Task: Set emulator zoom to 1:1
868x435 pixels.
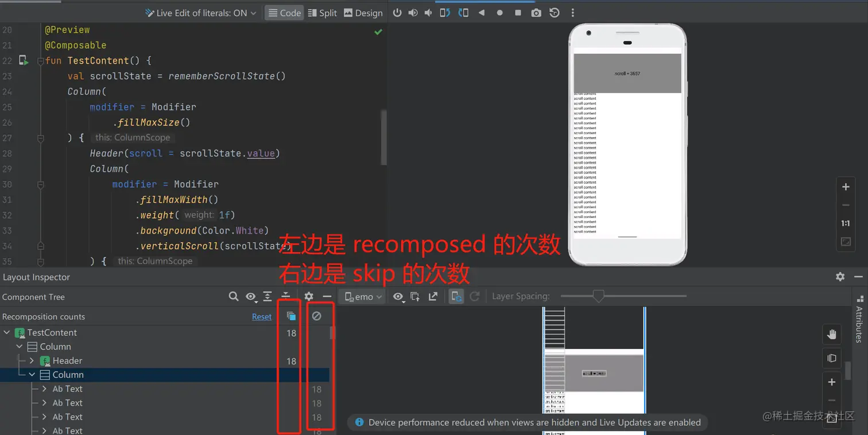Action: (846, 223)
